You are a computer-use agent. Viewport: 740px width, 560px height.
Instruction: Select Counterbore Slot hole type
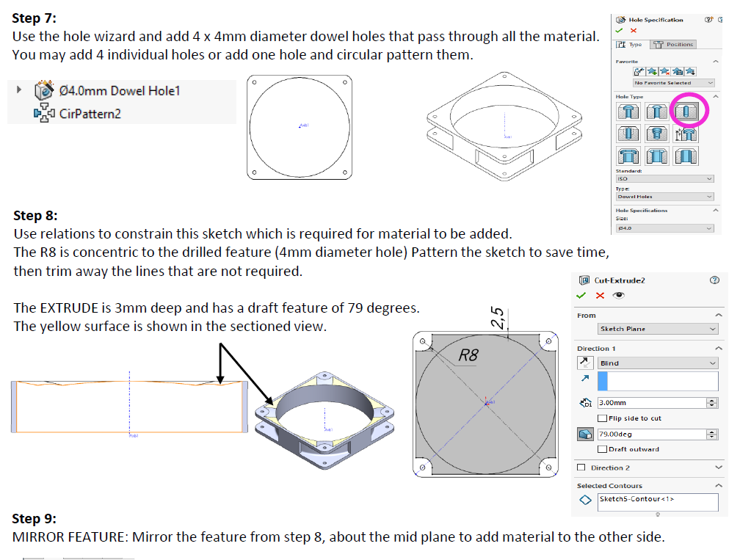pos(628,156)
